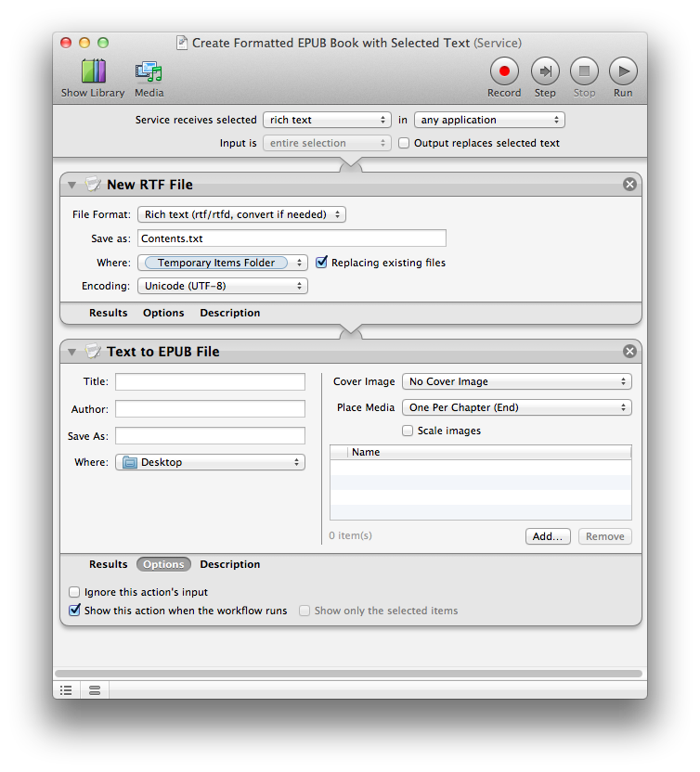
Task: Click the Stop workflow button
Action: pos(584,71)
